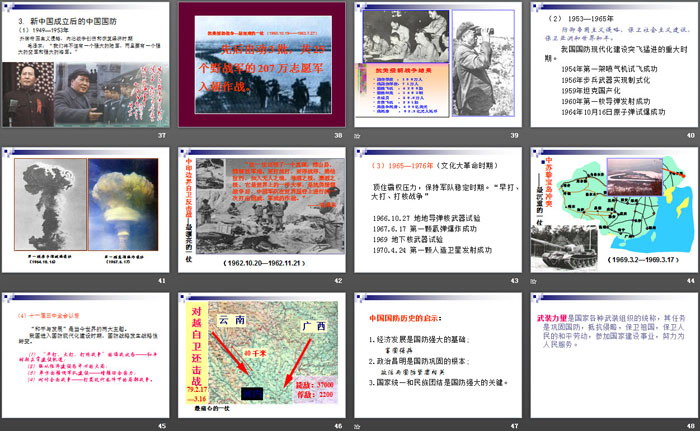Click slide number label 47
700x431 pixels.
(x=514, y=426)
